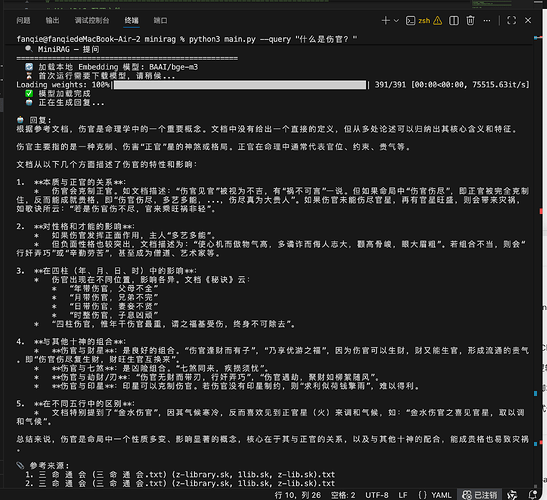Screen dimensions: 547x500
Task: Open the terminal more actions ellipsis menu
Action: (487, 21)
